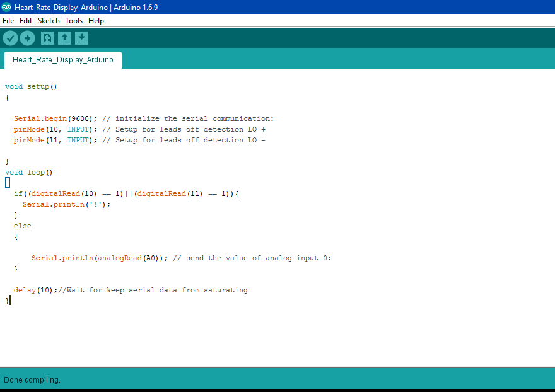555x392 pixels.
Task: Click the Upload arrow button
Action: (27, 38)
